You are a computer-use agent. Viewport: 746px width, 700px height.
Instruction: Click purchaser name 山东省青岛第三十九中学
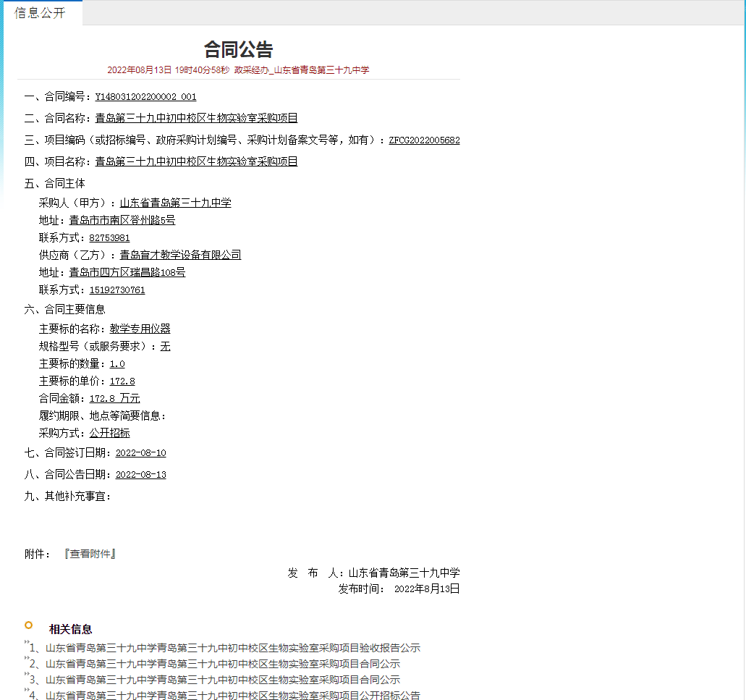tap(175, 203)
